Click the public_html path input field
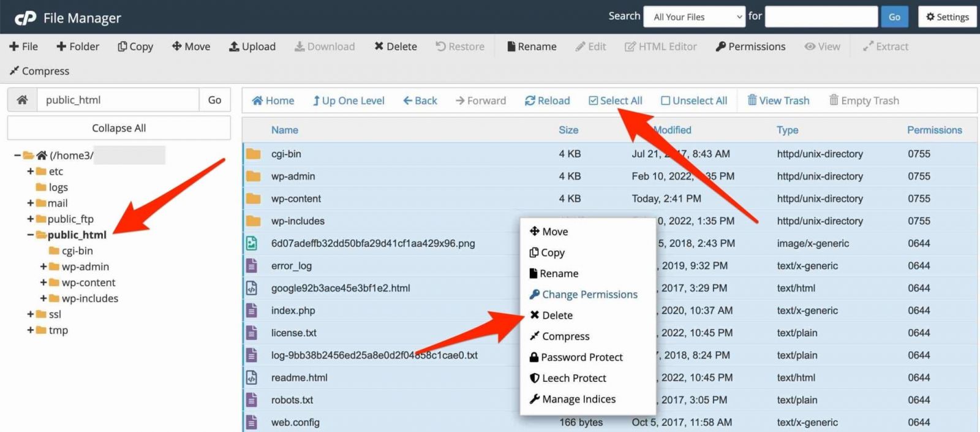This screenshot has height=432, width=980. click(118, 100)
